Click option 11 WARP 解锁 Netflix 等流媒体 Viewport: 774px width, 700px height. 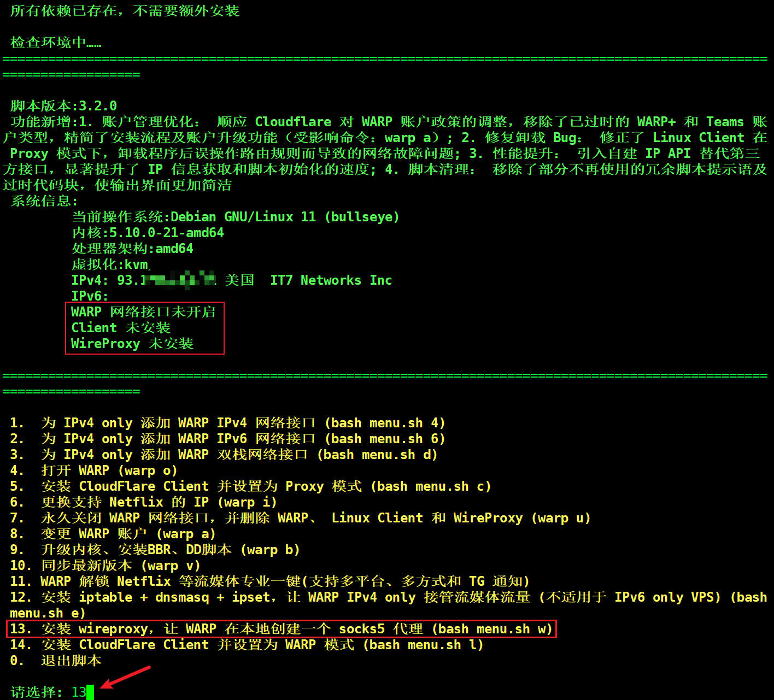(269, 581)
